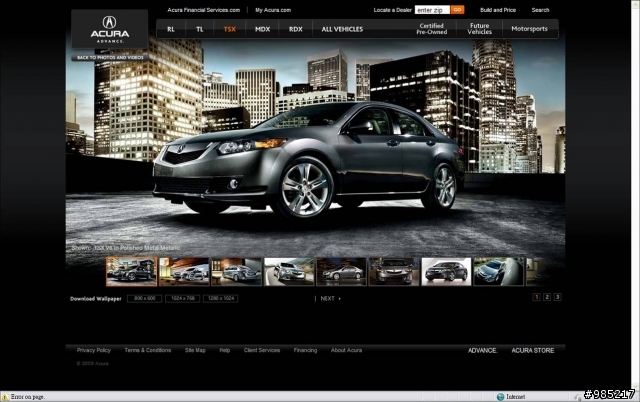Open the Help link

(224, 350)
